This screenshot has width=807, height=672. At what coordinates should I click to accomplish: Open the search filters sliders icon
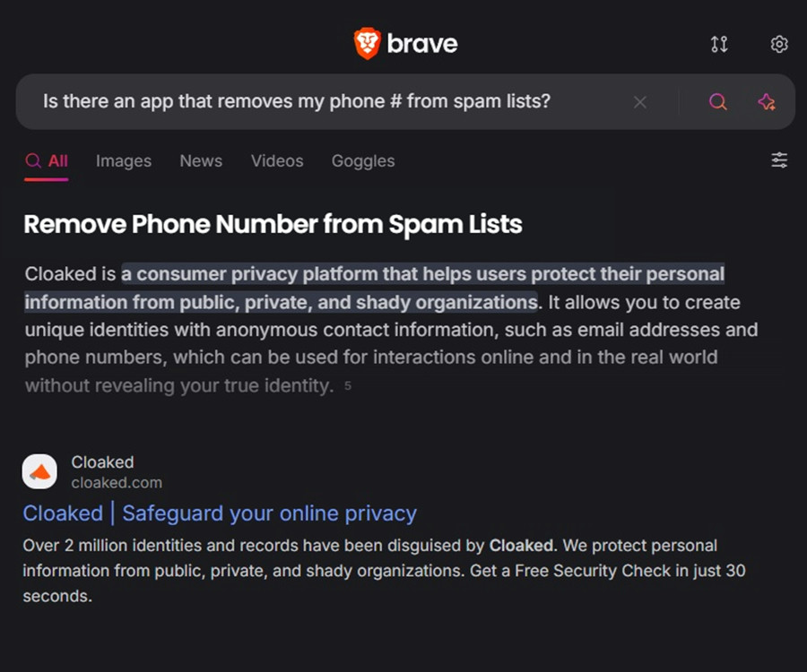pos(778,160)
